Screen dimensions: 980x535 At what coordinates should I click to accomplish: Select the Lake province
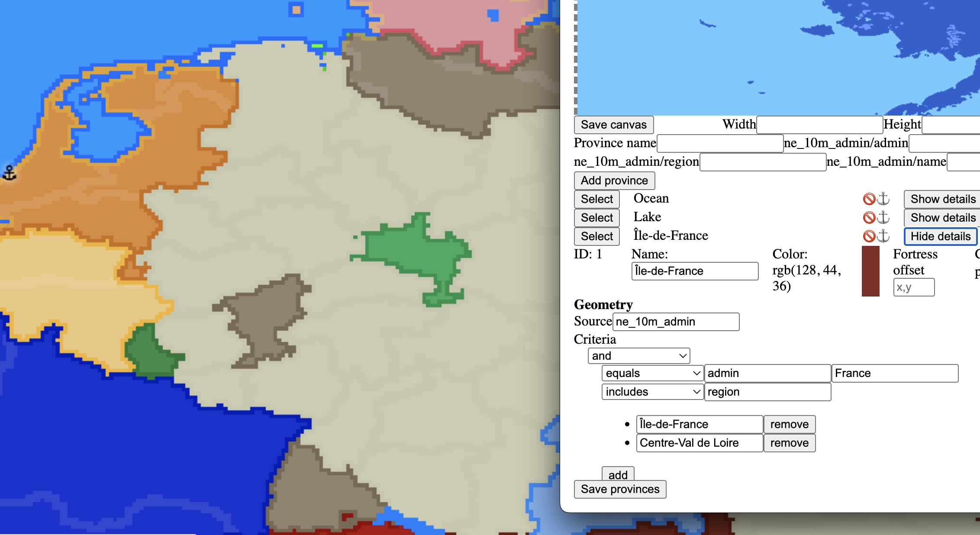click(x=597, y=218)
